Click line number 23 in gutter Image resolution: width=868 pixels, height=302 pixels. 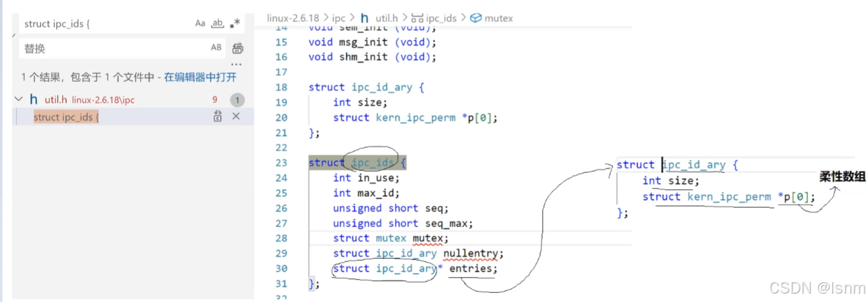(281, 163)
